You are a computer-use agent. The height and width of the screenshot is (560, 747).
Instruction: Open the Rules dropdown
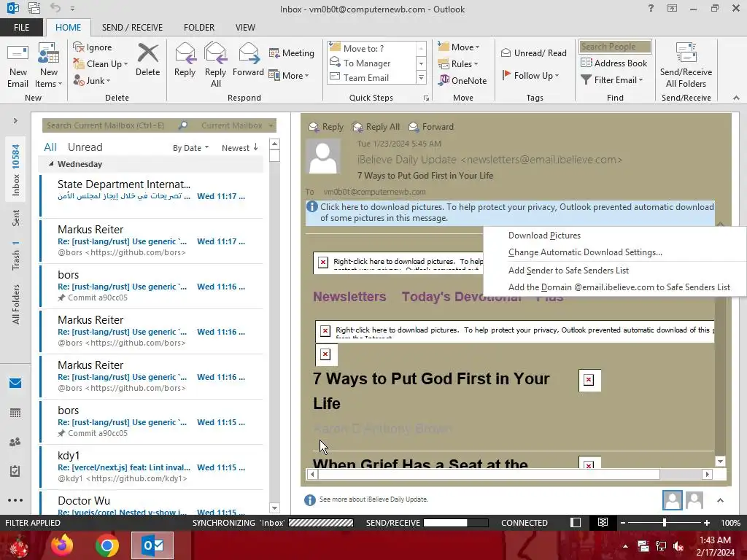pos(458,64)
